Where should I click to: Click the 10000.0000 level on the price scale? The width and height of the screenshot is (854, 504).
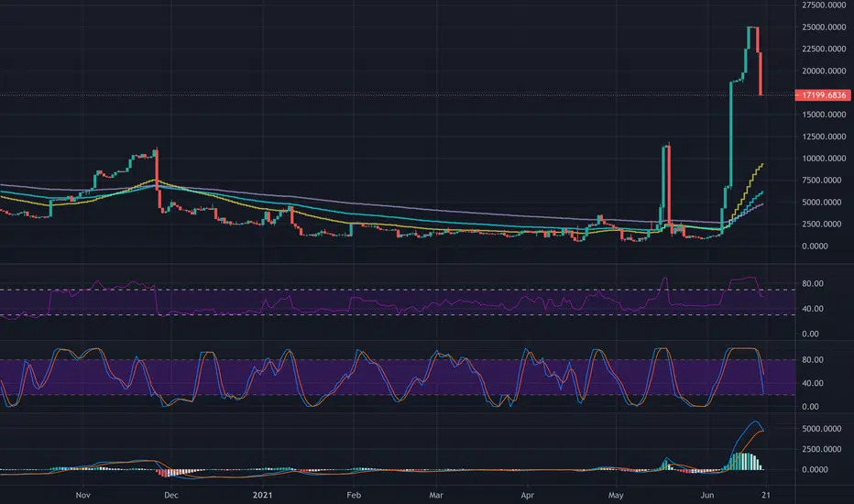click(824, 159)
